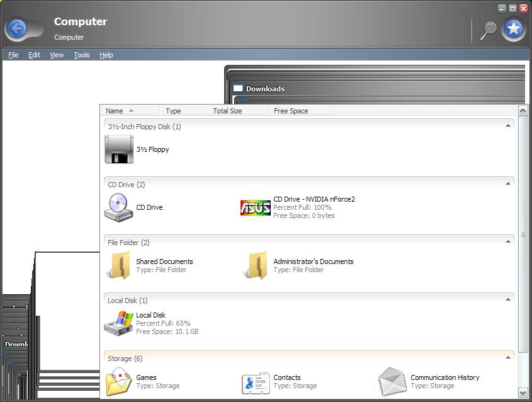Open the View menu
The height and width of the screenshot is (402, 532).
point(57,55)
